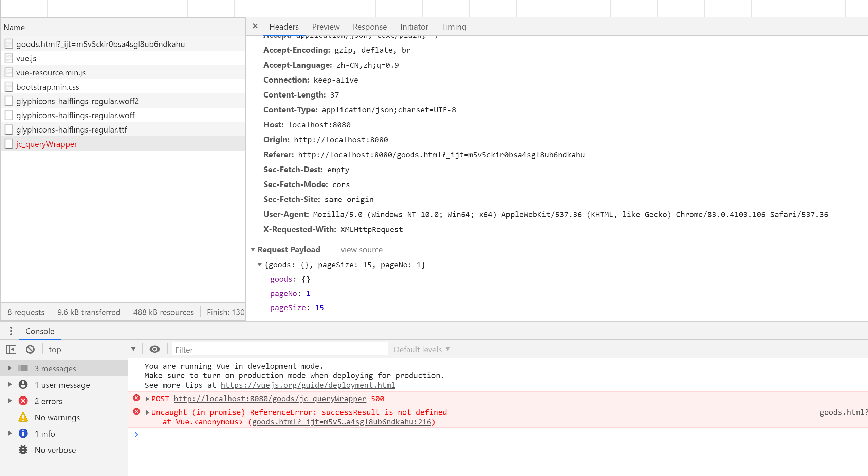Click the Name column header
This screenshot has height=476, width=868.
[123, 27]
